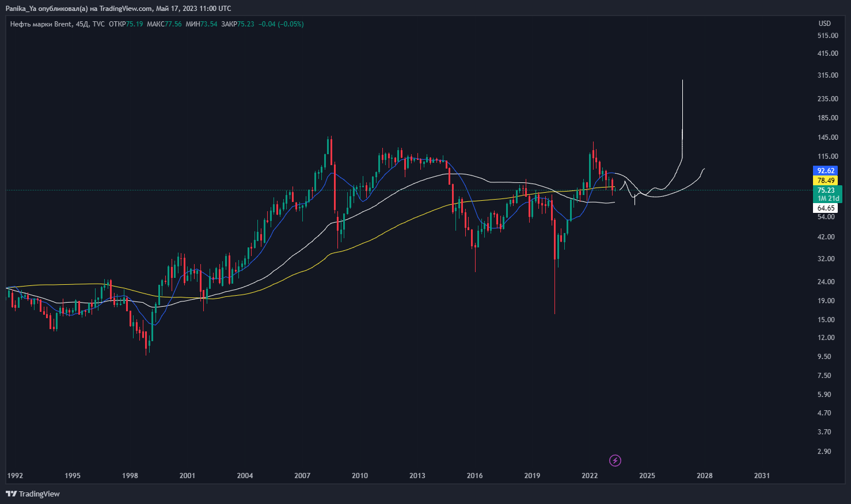
Task: Select the green 75.23 countdown label
Action: (x=825, y=189)
